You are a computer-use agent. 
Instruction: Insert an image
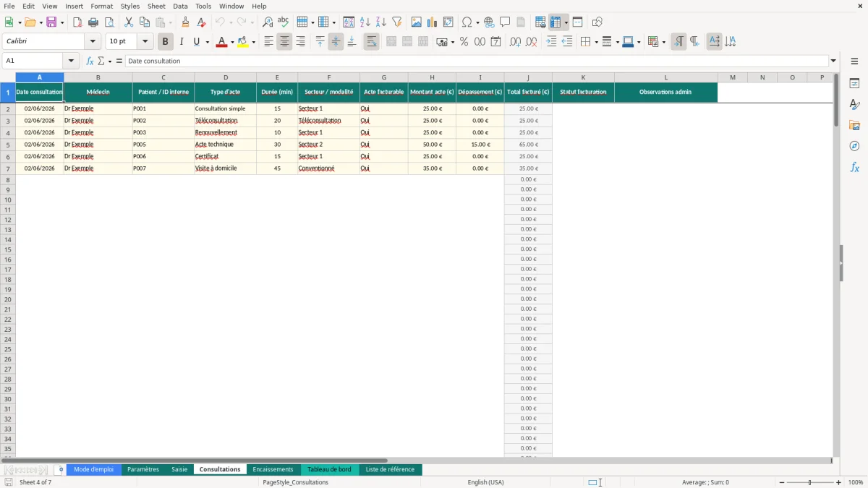click(417, 22)
